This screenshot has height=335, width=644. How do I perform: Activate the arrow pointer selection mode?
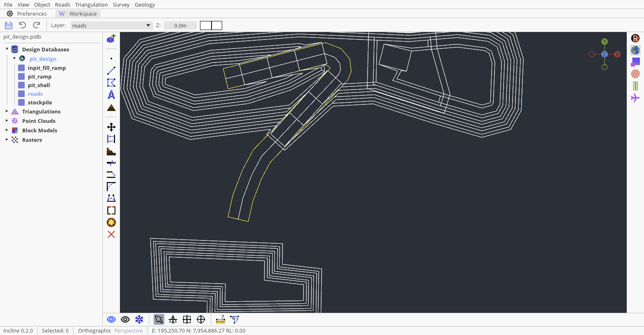159,319
